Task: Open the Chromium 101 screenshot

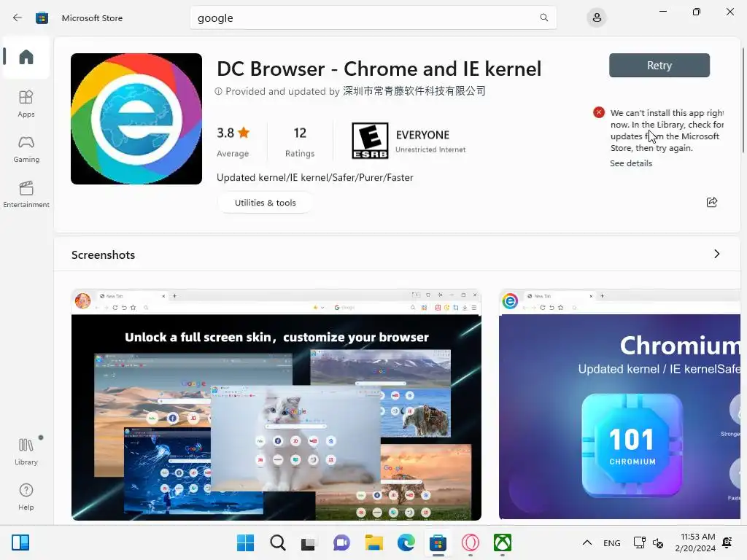Action: (x=619, y=405)
